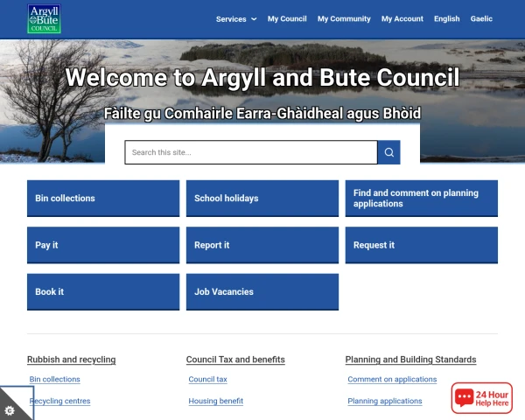Follow the Housing benefit link
525x420 pixels.
215,401
